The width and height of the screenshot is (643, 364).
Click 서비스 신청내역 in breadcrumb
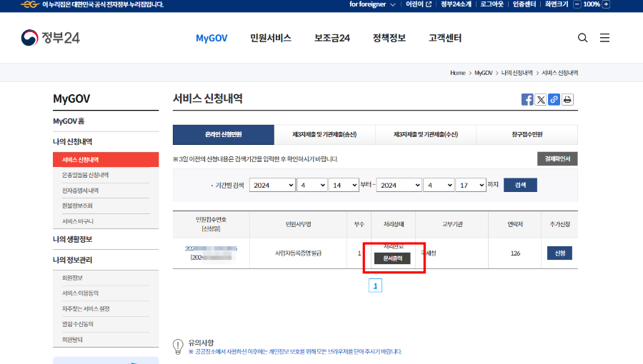point(559,73)
